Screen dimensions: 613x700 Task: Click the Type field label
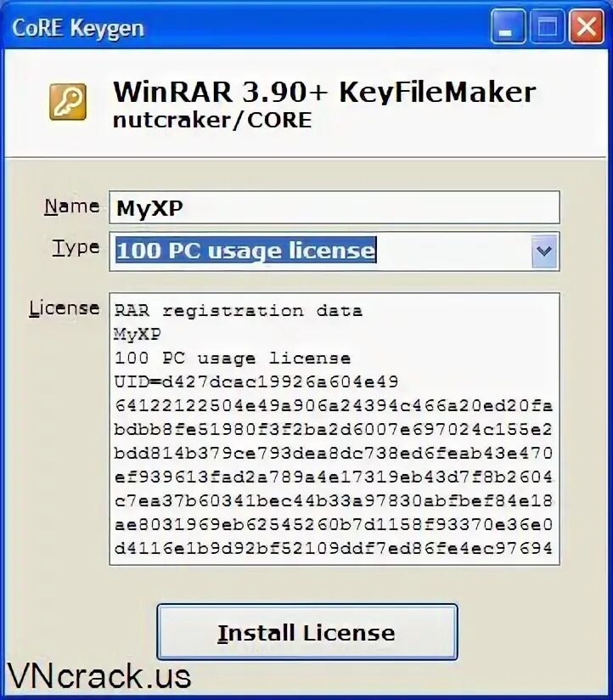click(76, 248)
